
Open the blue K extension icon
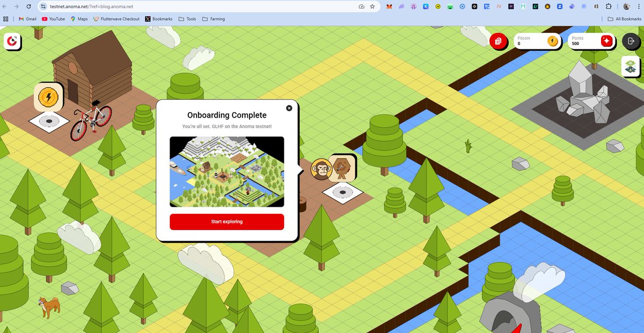tap(426, 6)
